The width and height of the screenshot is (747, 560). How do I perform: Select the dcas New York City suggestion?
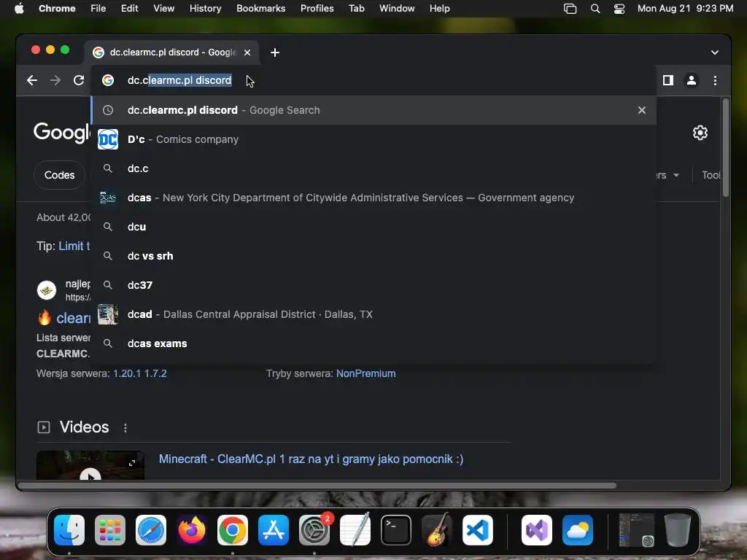coord(373,198)
